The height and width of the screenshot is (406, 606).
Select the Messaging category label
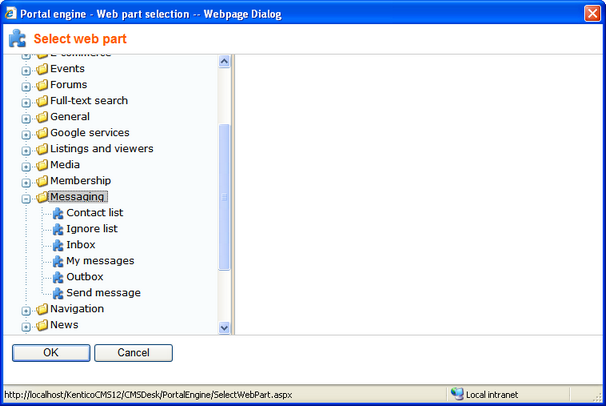77,197
